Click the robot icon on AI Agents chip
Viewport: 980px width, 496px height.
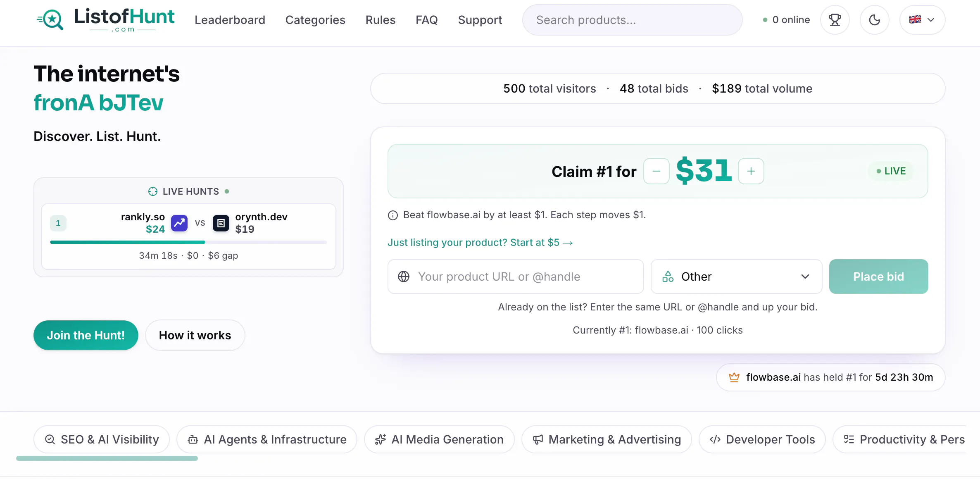[193, 440]
